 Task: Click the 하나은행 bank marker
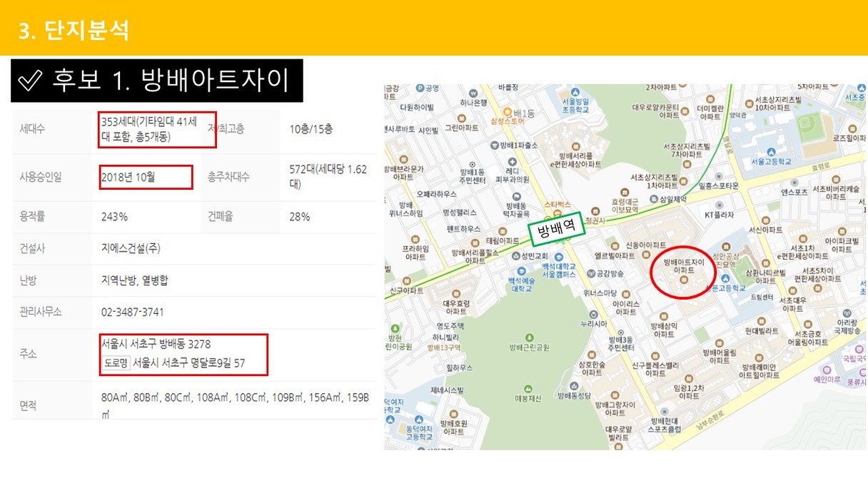(473, 93)
